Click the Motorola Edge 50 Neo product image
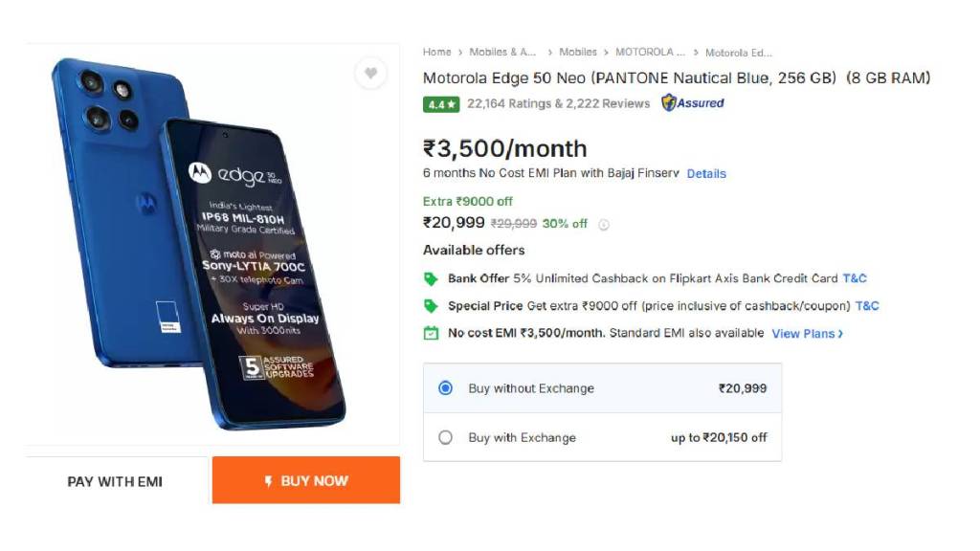The width and height of the screenshot is (980, 551). [199, 244]
